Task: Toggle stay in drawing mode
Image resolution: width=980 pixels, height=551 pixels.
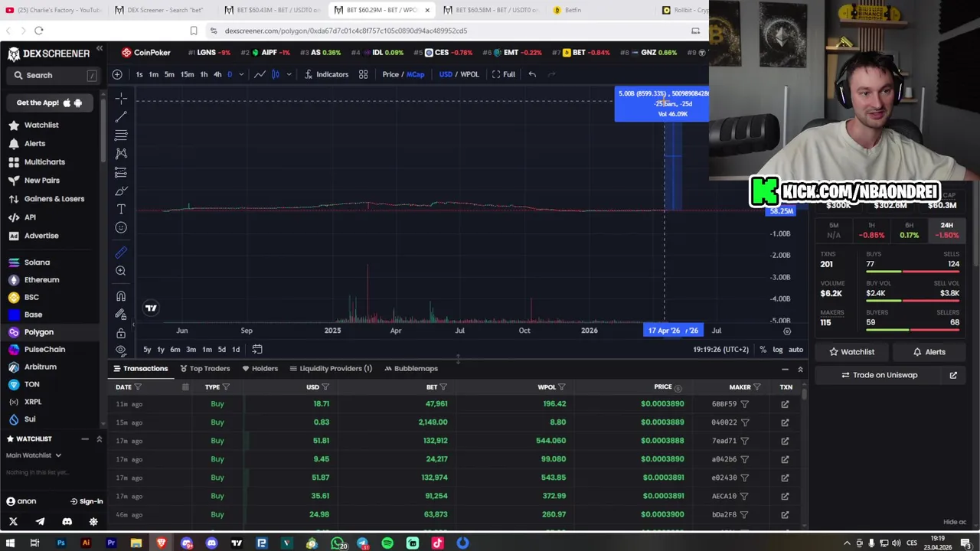Action: 121,315
